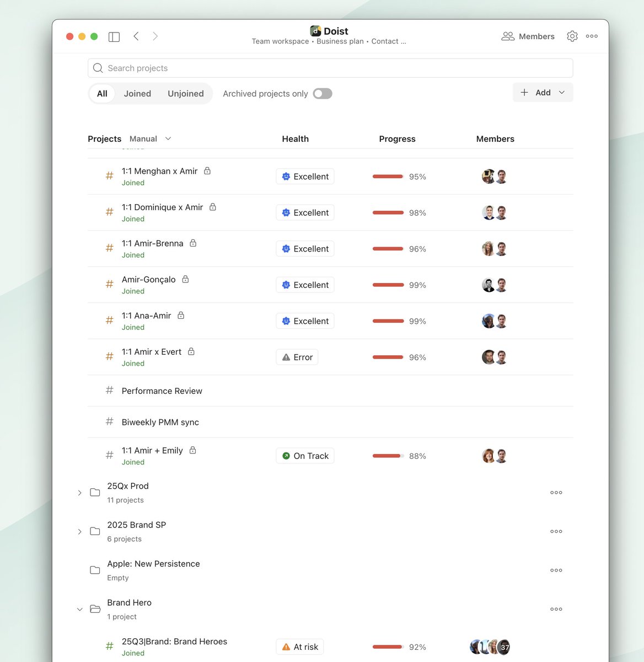Open 1:1 Amir-Brenna project
Image resolution: width=644 pixels, height=662 pixels.
pyautogui.click(x=152, y=243)
